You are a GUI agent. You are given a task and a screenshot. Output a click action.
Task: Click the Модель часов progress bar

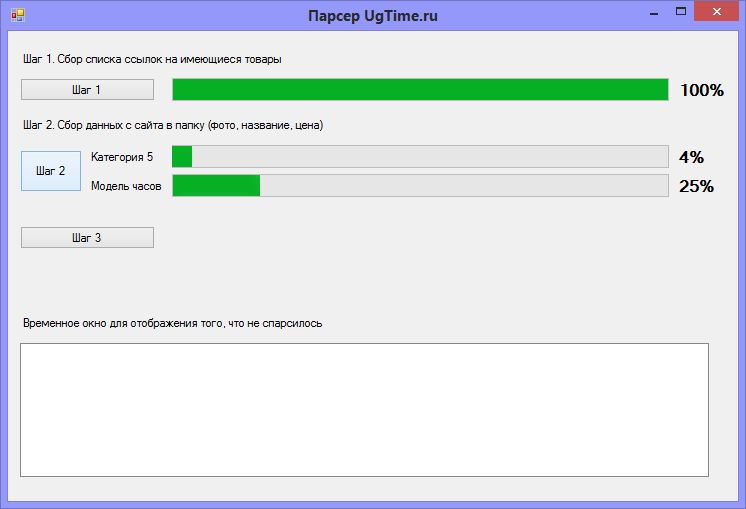pos(420,186)
